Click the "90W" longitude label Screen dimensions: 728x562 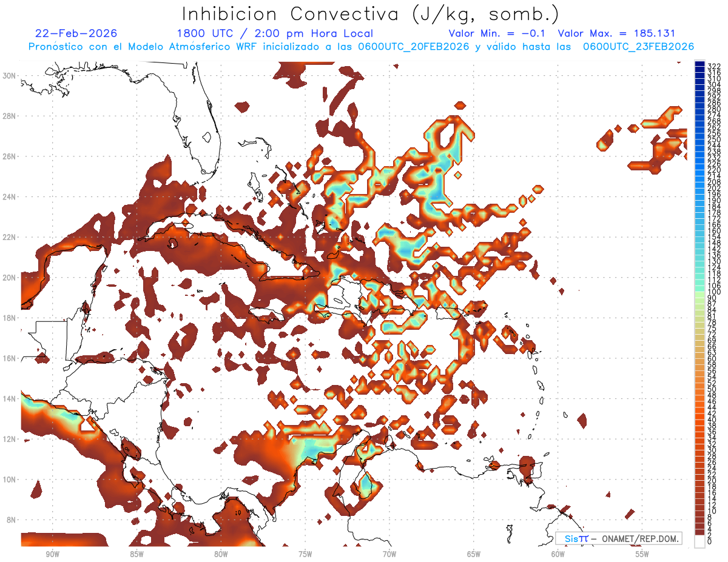coord(52,555)
